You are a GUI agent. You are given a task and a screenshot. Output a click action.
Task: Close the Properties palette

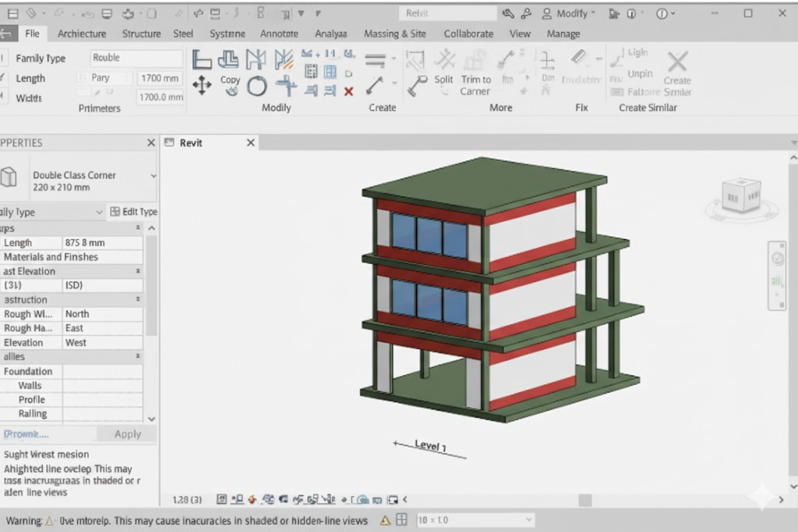coord(151,143)
